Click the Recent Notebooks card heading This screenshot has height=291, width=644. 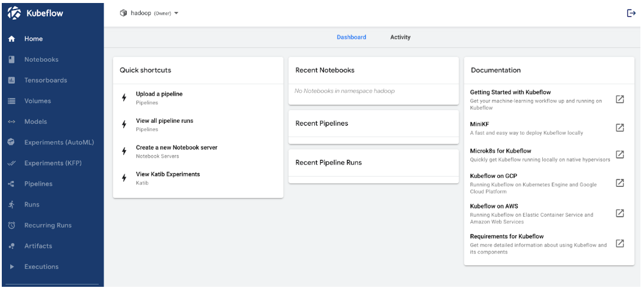click(325, 70)
